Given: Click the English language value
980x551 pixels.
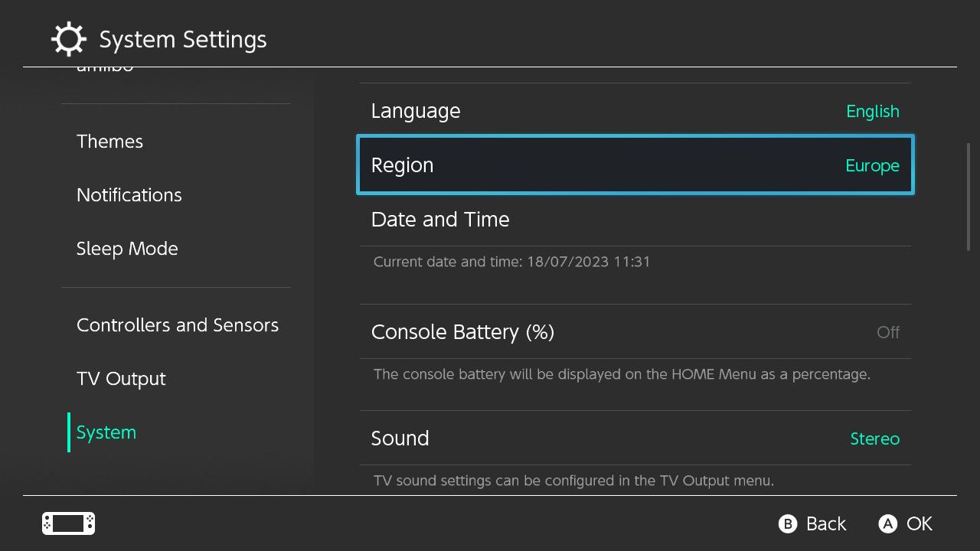Looking at the screenshot, I should point(873,111).
